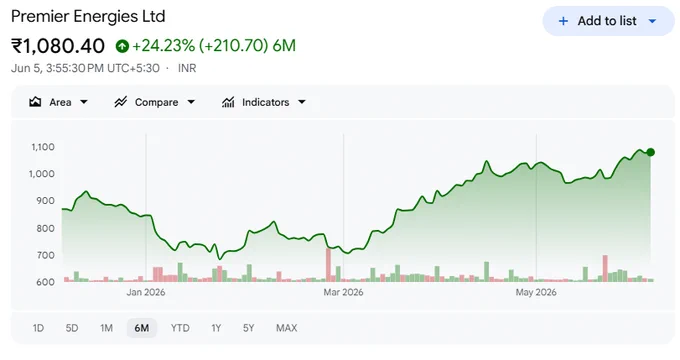Click the Add to list button

(608, 21)
